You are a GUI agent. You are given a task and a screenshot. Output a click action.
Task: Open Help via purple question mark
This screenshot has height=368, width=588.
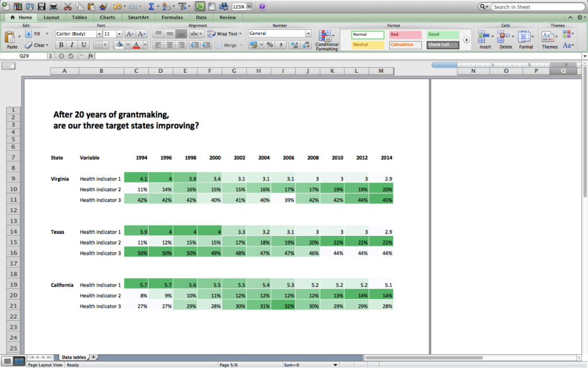[262, 6]
